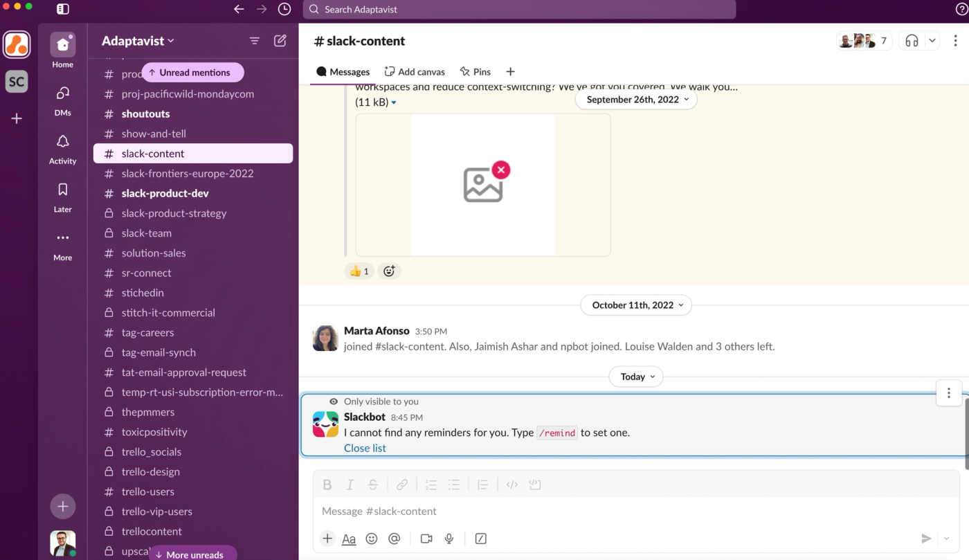Insert a blockquote

[x=483, y=485]
